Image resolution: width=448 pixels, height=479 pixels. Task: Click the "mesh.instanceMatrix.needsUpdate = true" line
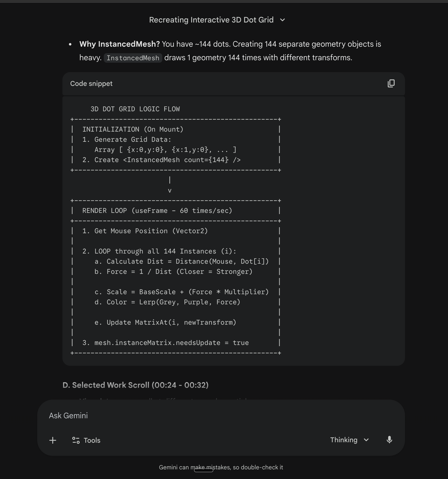click(x=171, y=343)
